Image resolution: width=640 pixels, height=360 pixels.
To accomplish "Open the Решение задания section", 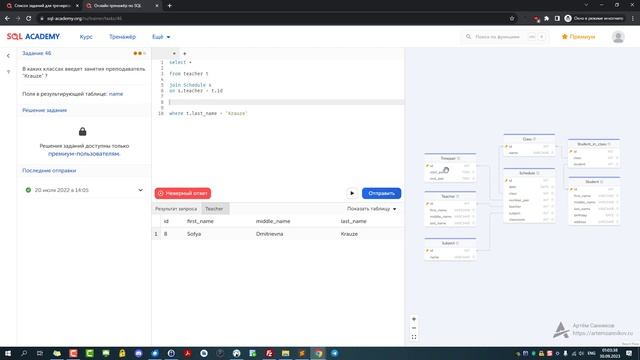I will tap(44, 110).
